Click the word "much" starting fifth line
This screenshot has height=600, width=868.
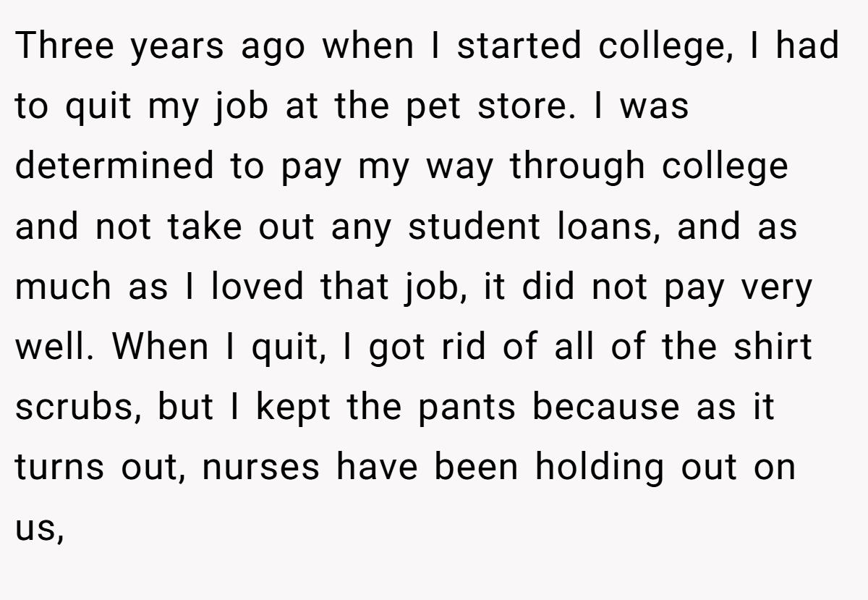(63, 287)
